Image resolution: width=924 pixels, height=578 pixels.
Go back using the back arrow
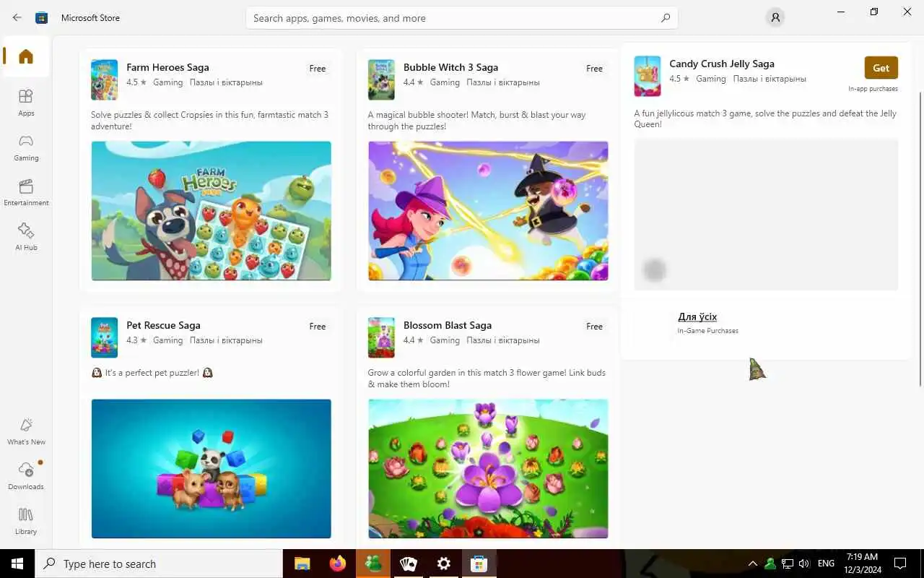pos(17,17)
